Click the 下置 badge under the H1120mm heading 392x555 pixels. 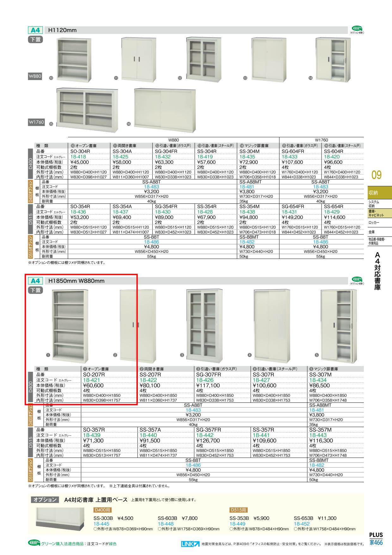tap(36, 40)
